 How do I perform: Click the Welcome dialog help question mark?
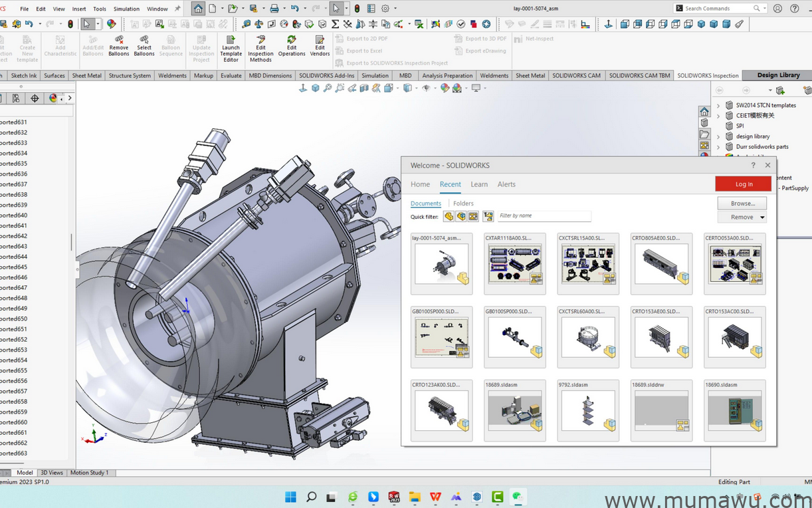point(753,165)
